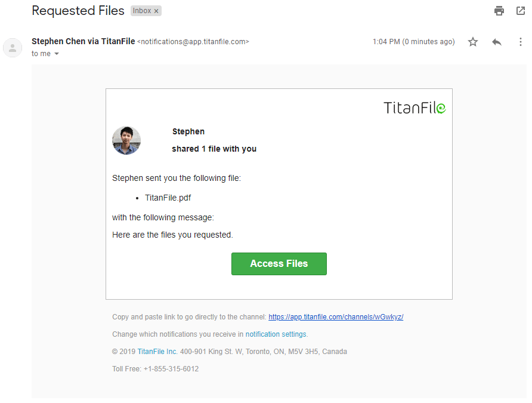532x403 pixels.
Task: Expand recipient details next to 'to me'
Action: [57, 54]
